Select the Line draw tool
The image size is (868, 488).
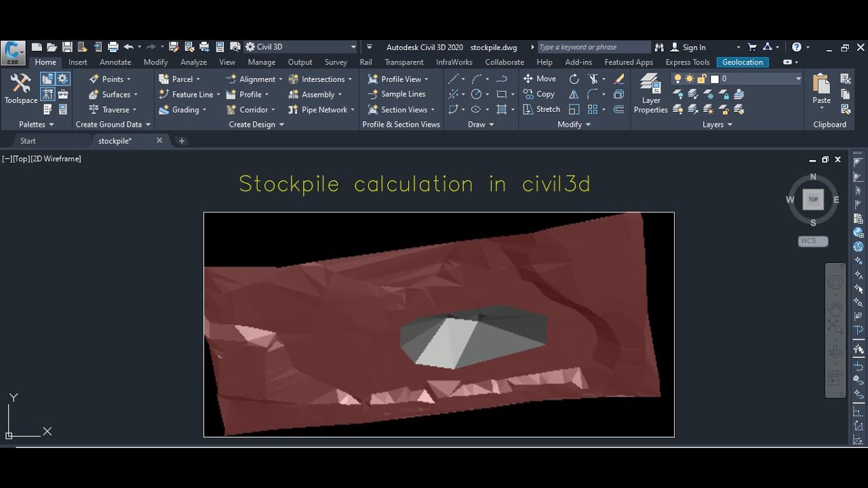(x=454, y=79)
